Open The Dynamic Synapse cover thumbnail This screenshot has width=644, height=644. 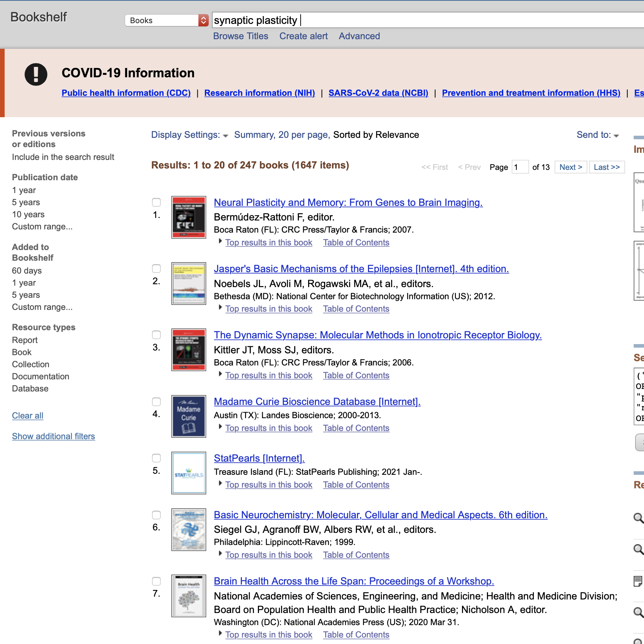click(189, 350)
